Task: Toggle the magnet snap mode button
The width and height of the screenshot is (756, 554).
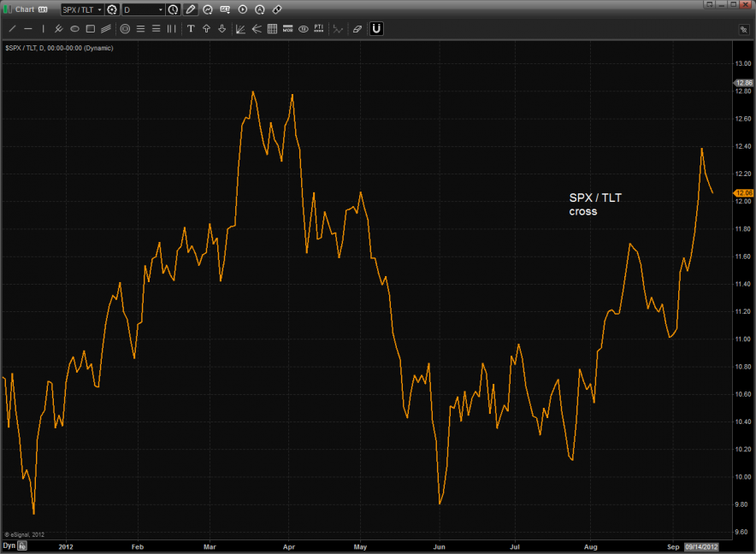Action: click(376, 29)
